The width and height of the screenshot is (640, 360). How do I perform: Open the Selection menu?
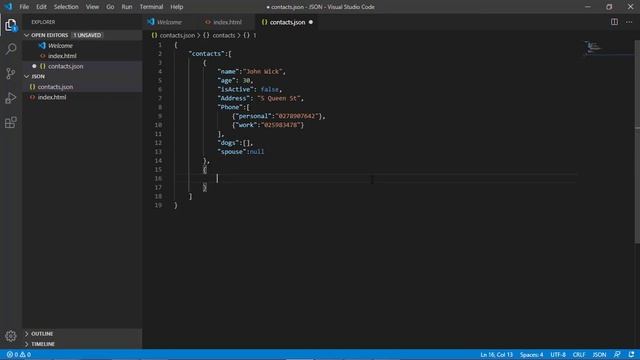coord(66,7)
